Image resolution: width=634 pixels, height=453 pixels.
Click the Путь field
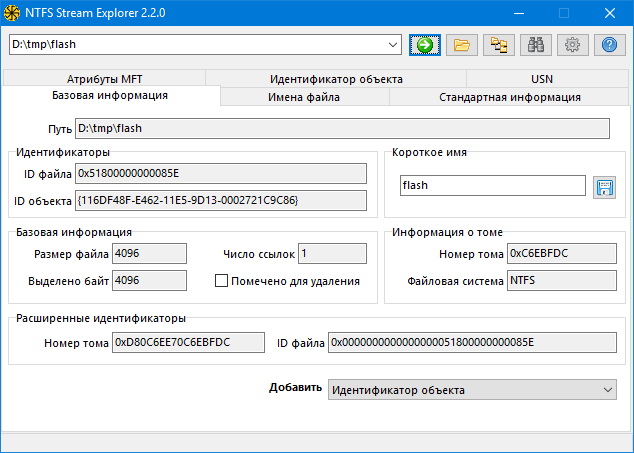(342, 129)
